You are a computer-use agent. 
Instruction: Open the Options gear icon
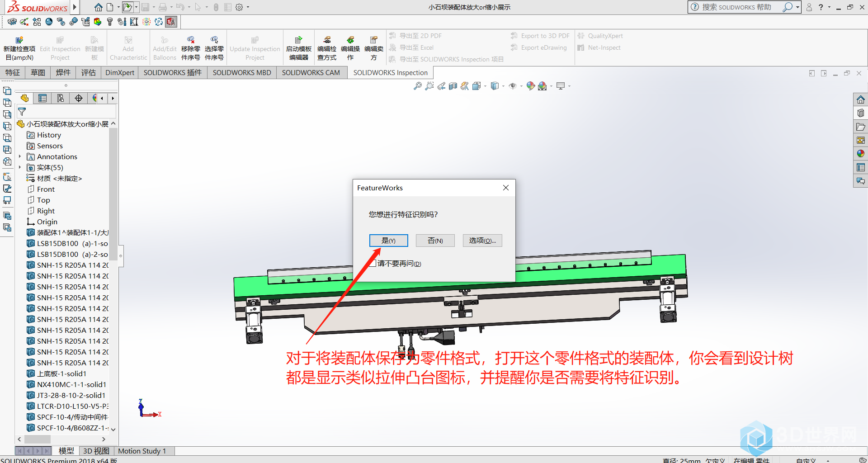pos(239,7)
